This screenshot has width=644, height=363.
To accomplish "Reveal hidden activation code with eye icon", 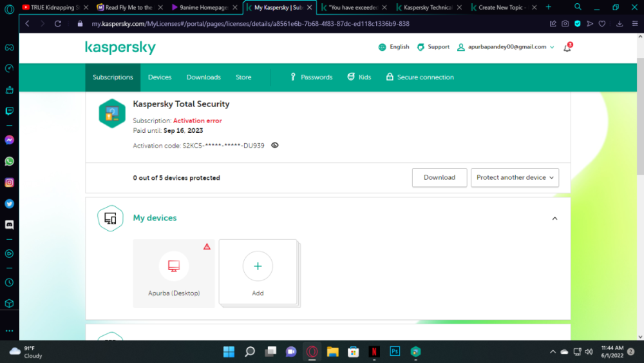I will 275,145.
